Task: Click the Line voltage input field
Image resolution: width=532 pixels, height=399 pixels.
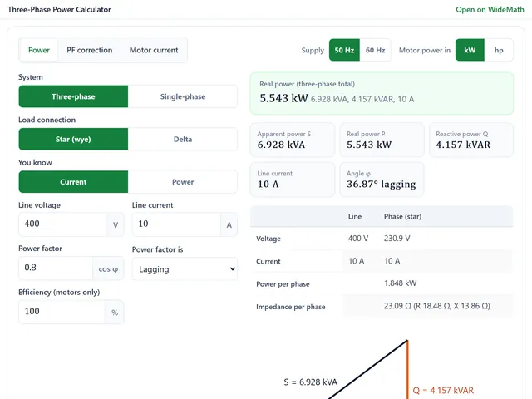Action: click(63, 224)
